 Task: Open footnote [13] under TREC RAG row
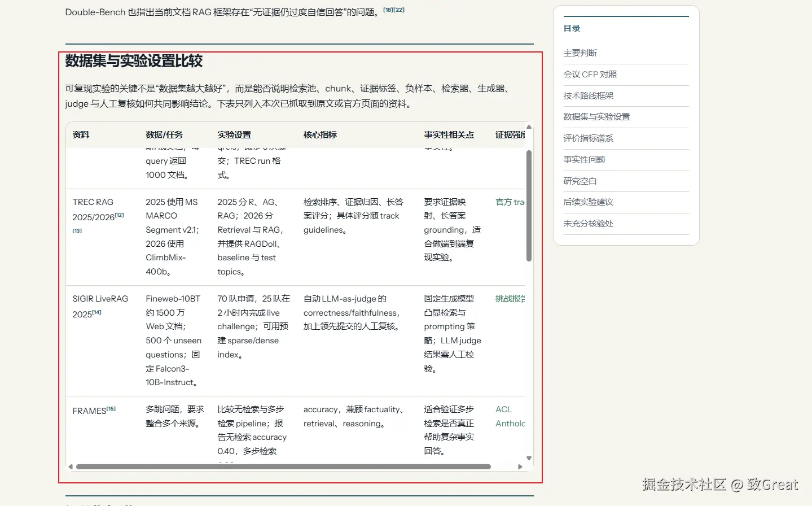click(77, 230)
